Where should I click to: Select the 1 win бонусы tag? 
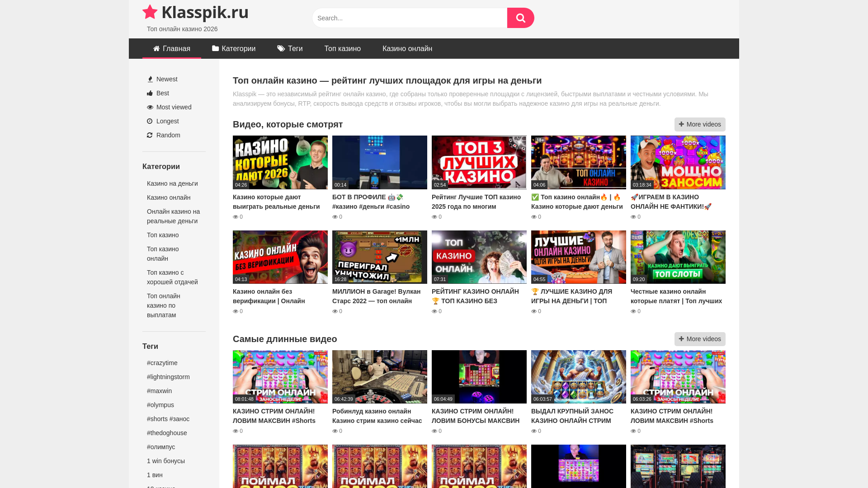tap(166, 461)
